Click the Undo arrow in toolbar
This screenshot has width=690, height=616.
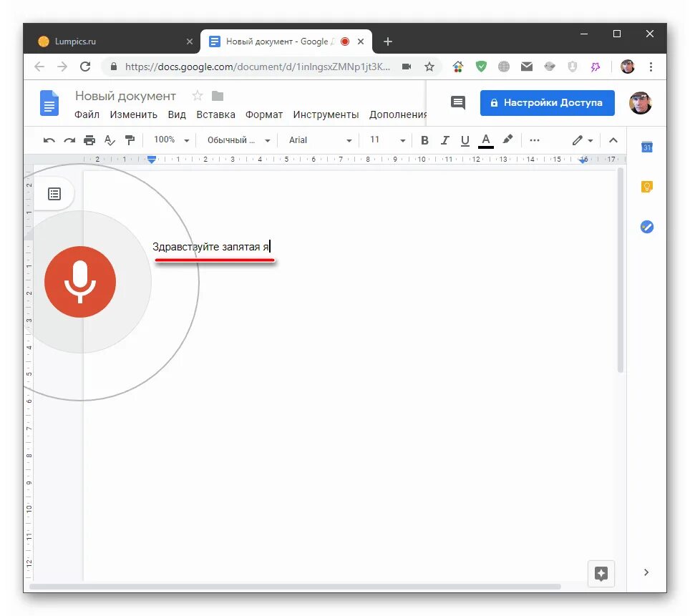pos(49,140)
